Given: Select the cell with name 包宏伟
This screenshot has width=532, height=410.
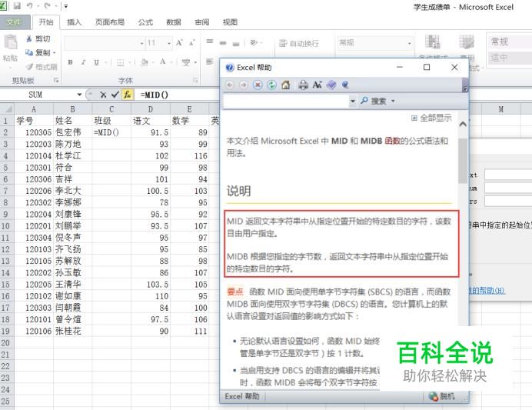Looking at the screenshot, I should 72,132.
